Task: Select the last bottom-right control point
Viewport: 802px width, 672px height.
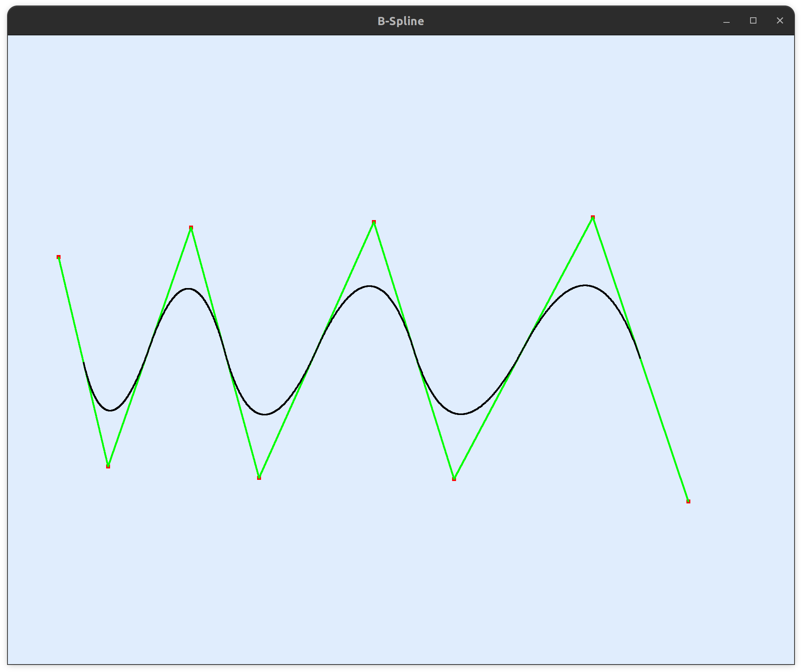Action: pos(688,501)
